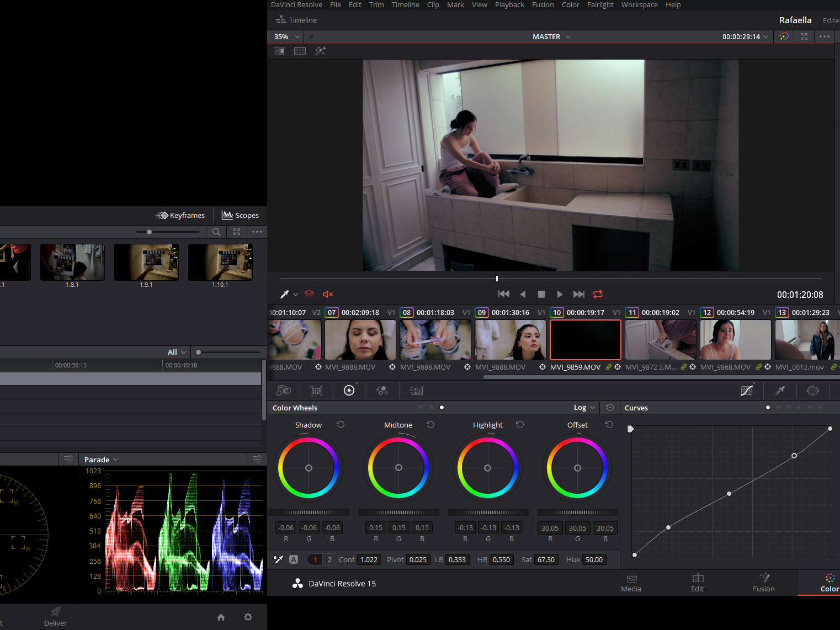This screenshot has width=840, height=630.
Task: Open the Color menu
Action: [570, 4]
